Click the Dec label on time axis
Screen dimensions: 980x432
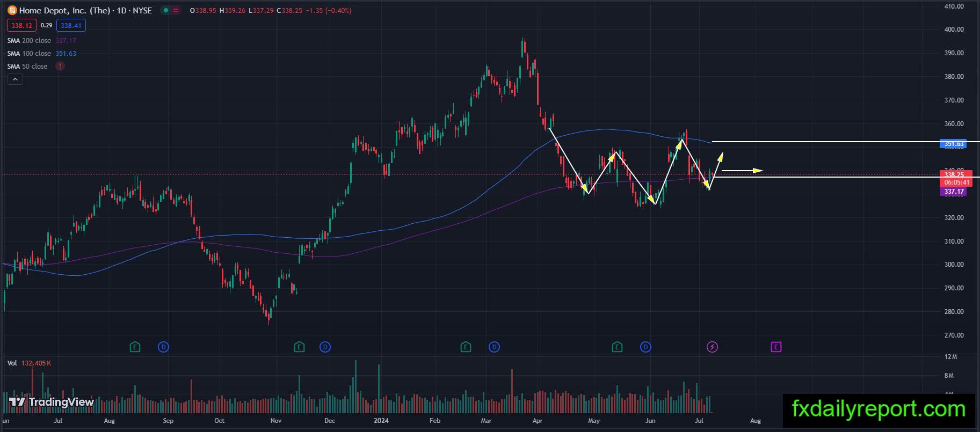[x=330, y=421]
